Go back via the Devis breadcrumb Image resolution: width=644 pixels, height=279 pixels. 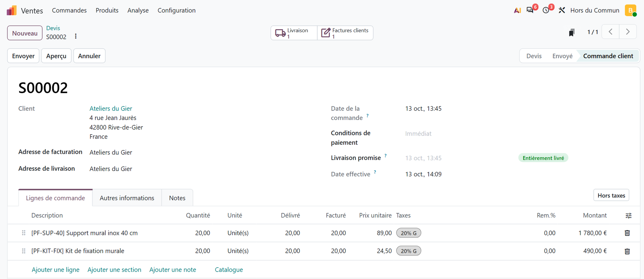pos(53,28)
